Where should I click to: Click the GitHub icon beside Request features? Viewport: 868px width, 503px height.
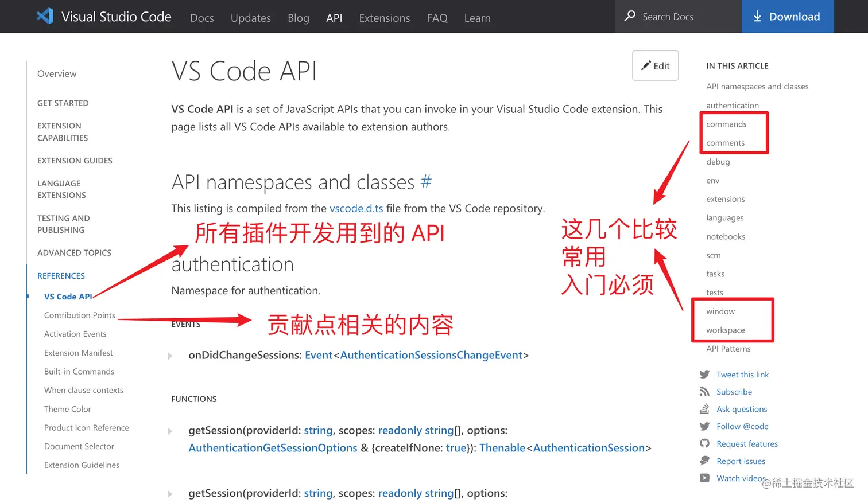pos(704,443)
